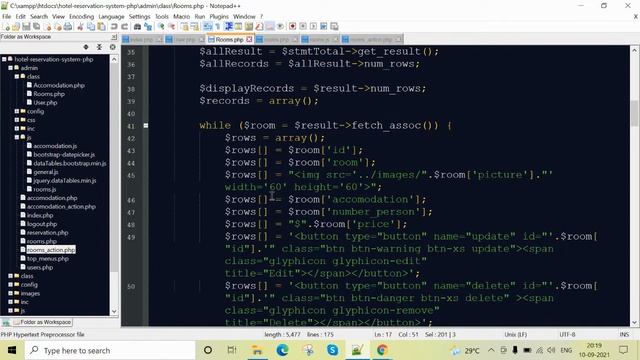Screen dimensions: 640x360
Task: Click the Function List toolbar icon
Action: tap(259, 27)
